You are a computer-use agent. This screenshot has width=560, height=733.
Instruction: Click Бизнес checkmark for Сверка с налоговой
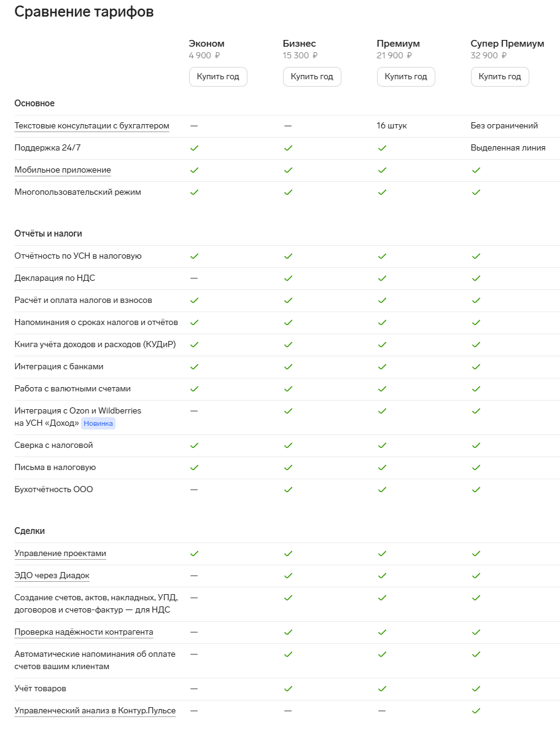pos(288,445)
